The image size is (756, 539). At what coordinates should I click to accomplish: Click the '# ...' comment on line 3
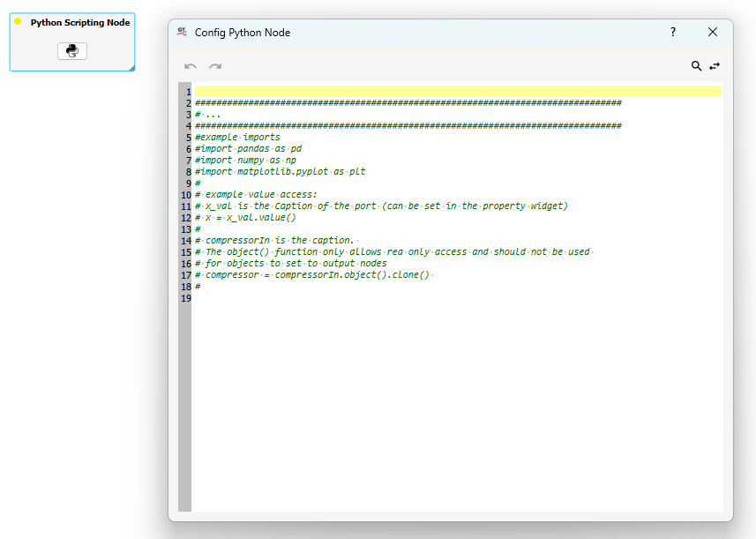point(208,115)
